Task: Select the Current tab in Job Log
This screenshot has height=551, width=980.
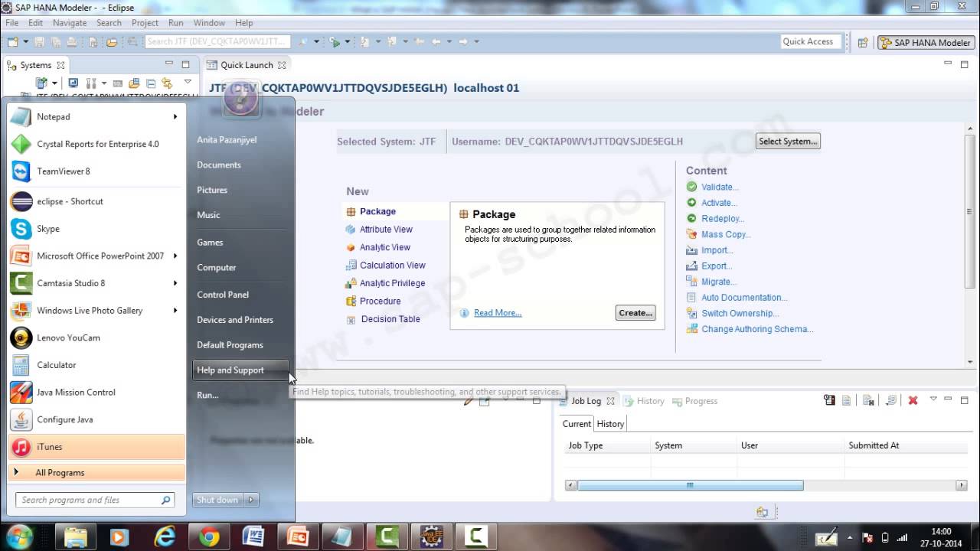Action: click(577, 424)
